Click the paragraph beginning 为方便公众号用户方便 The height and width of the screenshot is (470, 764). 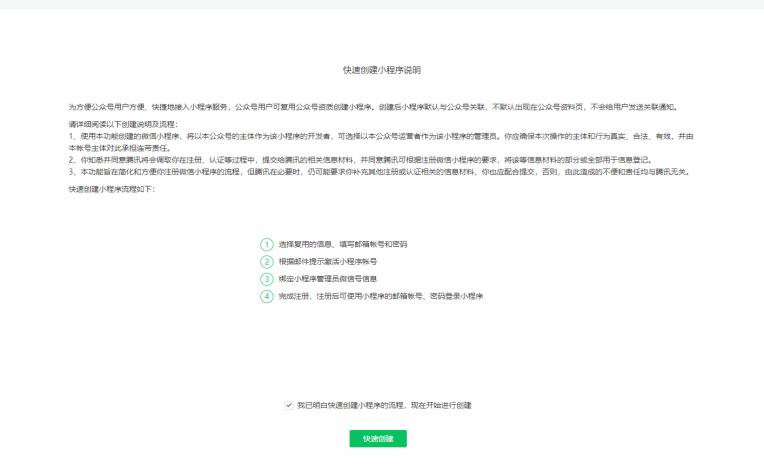(373, 107)
